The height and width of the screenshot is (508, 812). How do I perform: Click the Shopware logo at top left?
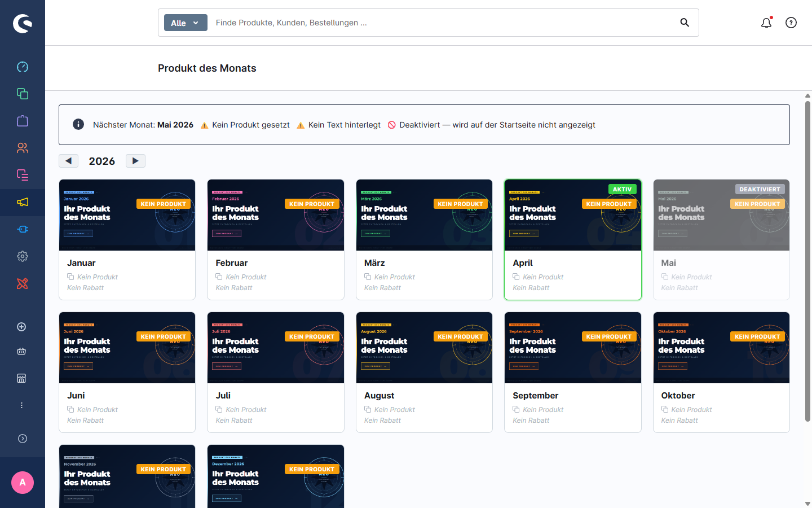[23, 23]
